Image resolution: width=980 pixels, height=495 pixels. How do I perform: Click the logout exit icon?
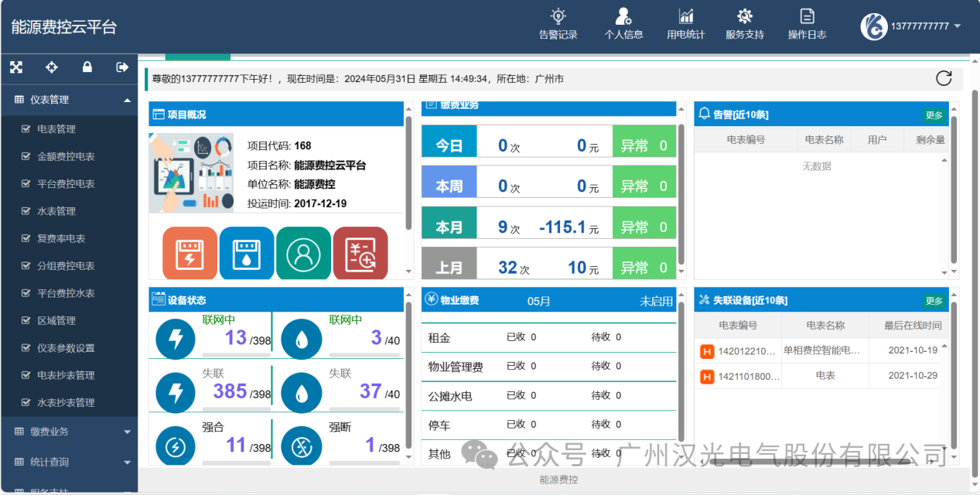click(121, 67)
